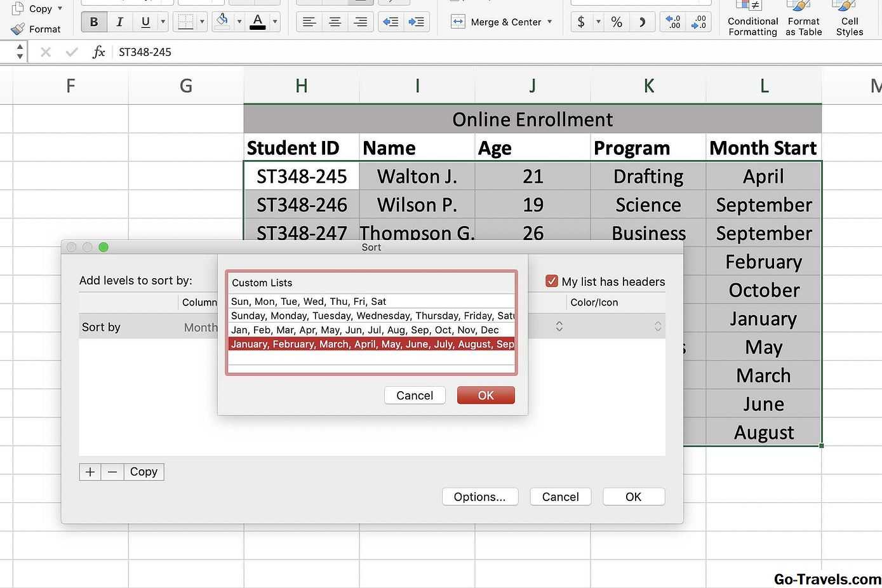
Task: Apply percent style format
Action: point(617,22)
